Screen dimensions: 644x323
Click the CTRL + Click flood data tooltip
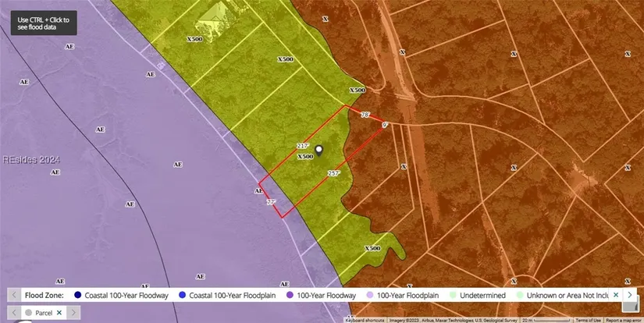point(44,23)
